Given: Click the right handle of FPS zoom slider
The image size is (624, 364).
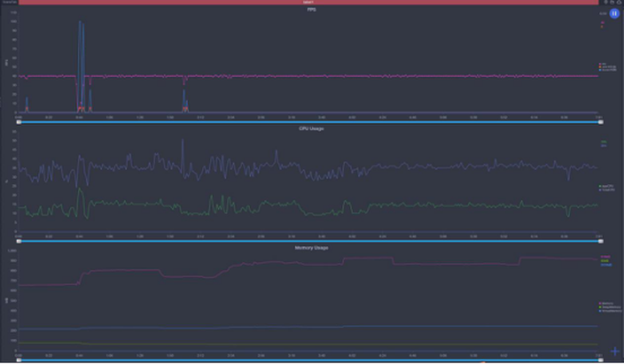Looking at the screenshot, I should click(x=600, y=122).
